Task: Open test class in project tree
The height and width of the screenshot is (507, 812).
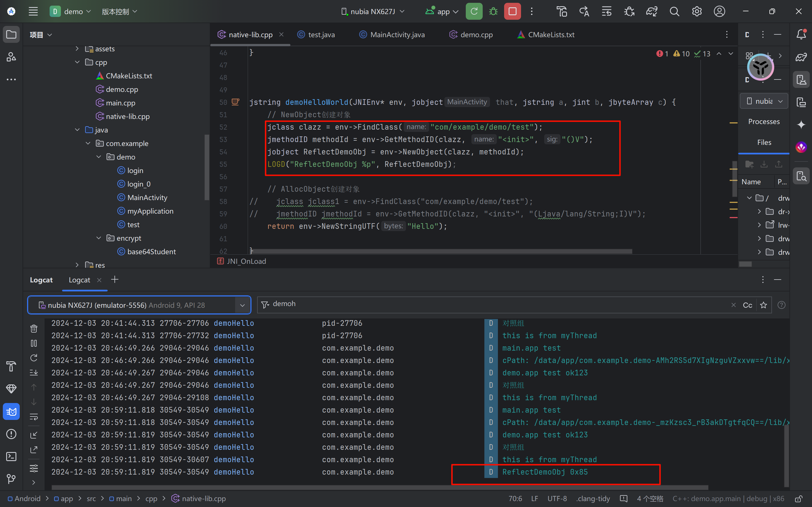Action: click(x=133, y=225)
